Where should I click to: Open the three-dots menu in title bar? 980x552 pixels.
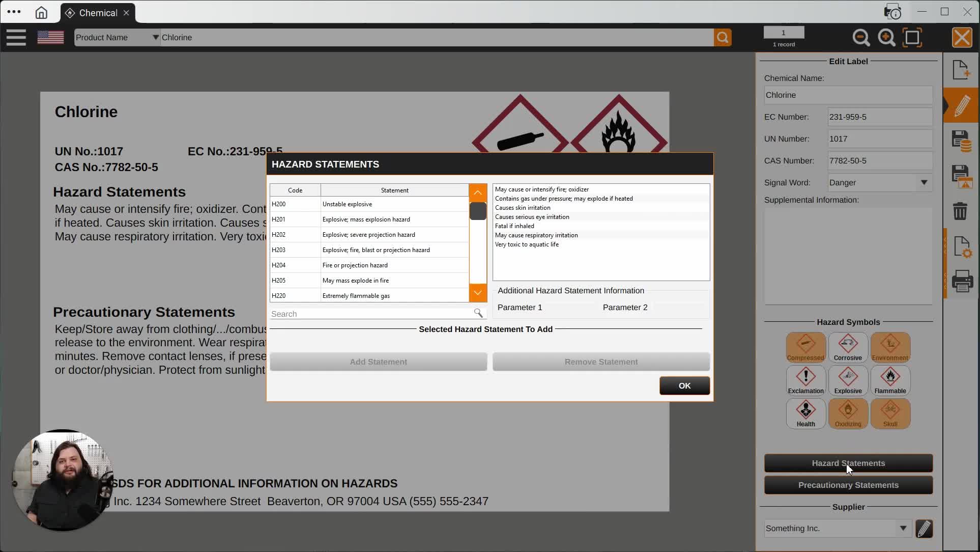coord(14,12)
